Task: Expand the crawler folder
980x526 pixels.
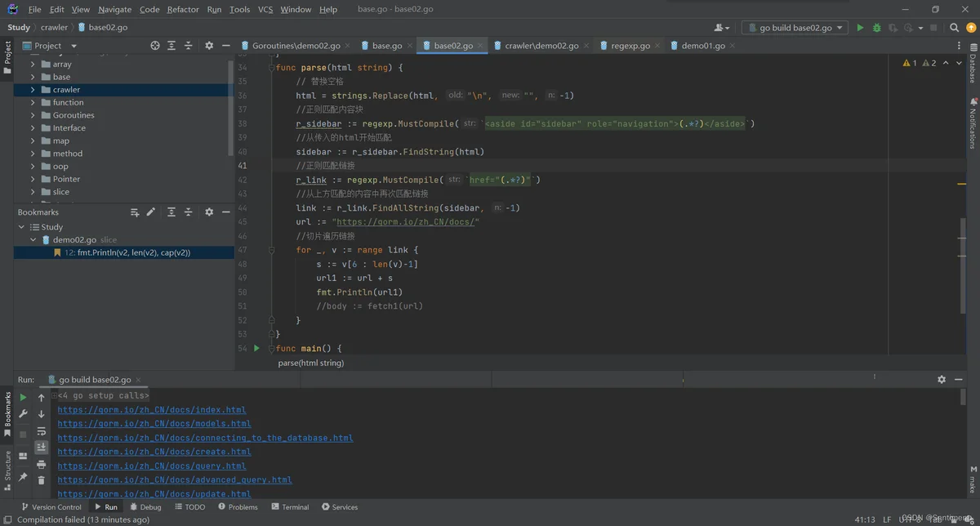Action: pos(33,90)
